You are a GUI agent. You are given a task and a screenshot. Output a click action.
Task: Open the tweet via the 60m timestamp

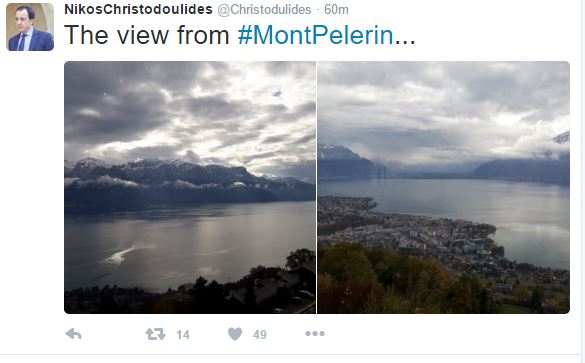[336, 10]
